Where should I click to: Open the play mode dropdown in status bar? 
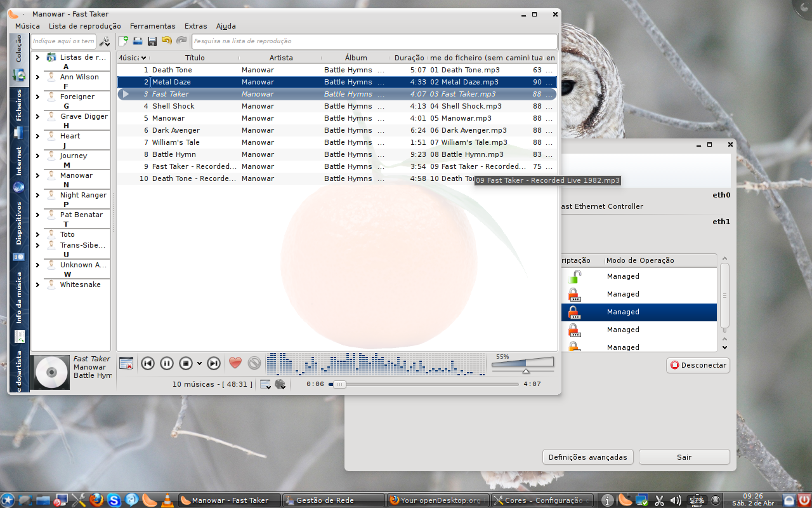pos(265,384)
